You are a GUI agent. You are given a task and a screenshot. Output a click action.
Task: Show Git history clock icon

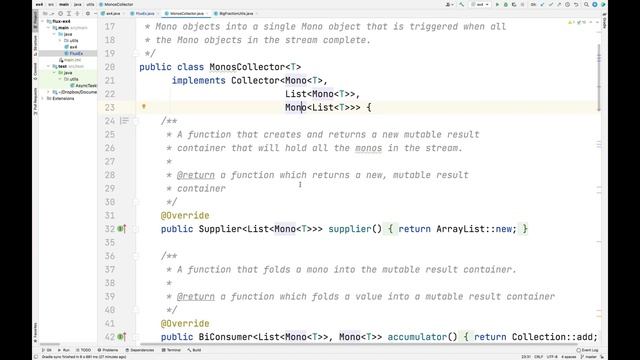click(x=567, y=4)
